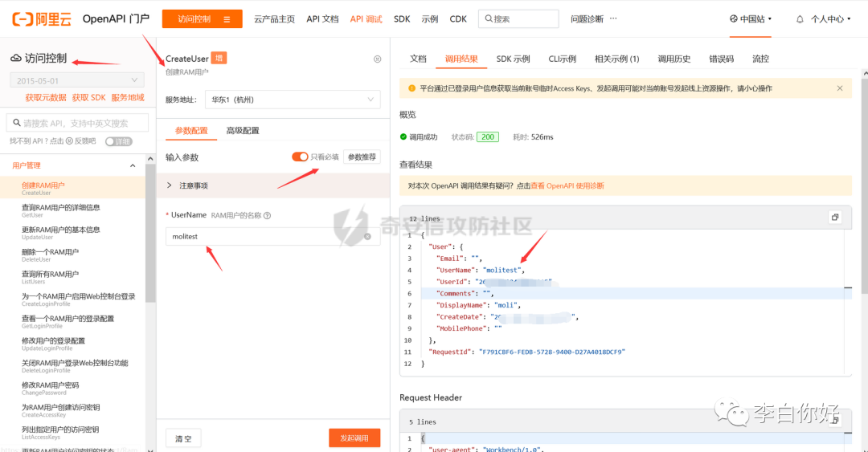Select 关闭RAM用户登录Web控制台功能 DeleteLoginProfile
Viewport: 868px width, 452px height.
point(73,365)
